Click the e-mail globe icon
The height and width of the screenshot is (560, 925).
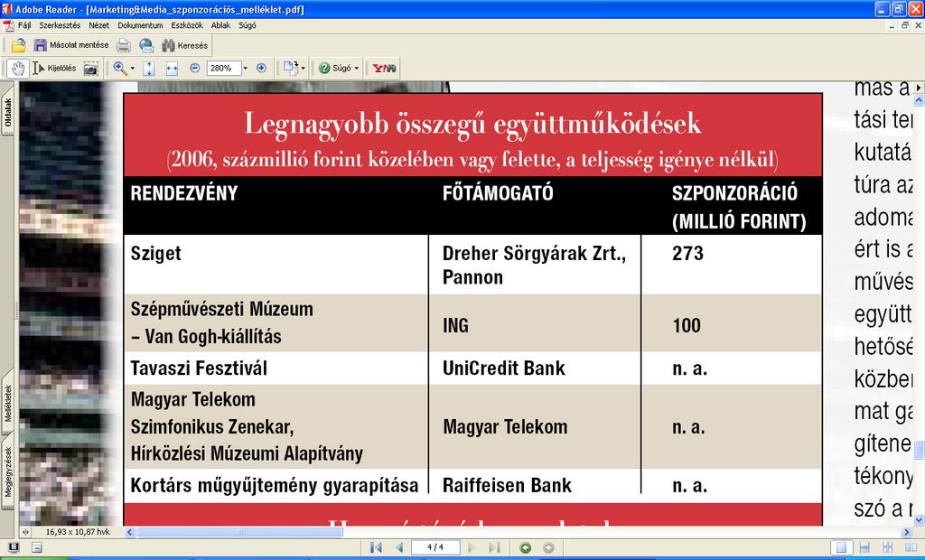[x=146, y=45]
